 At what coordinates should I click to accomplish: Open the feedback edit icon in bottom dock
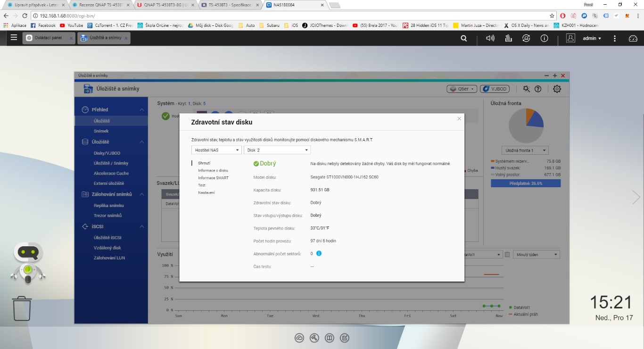[x=345, y=338]
